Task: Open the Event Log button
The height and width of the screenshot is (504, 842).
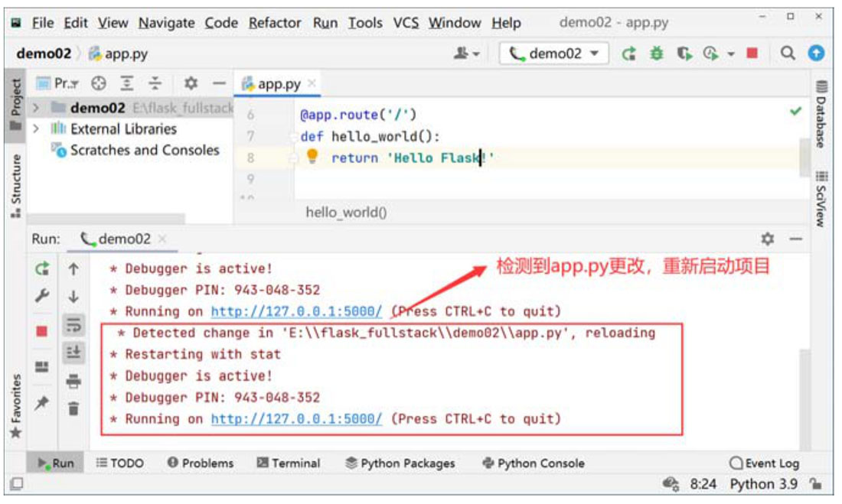Action: coord(764,463)
